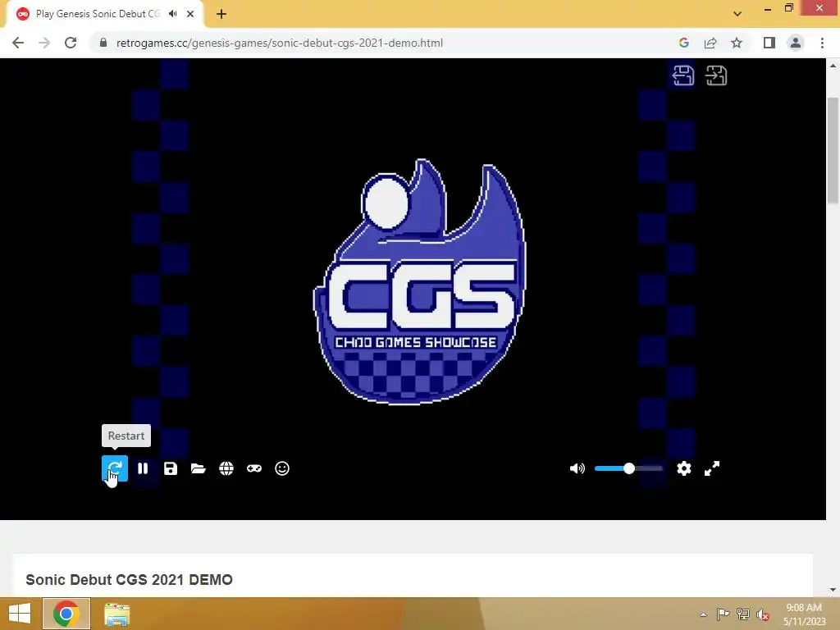Reload the retrogames page
This screenshot has width=840, height=630.
pos(71,43)
